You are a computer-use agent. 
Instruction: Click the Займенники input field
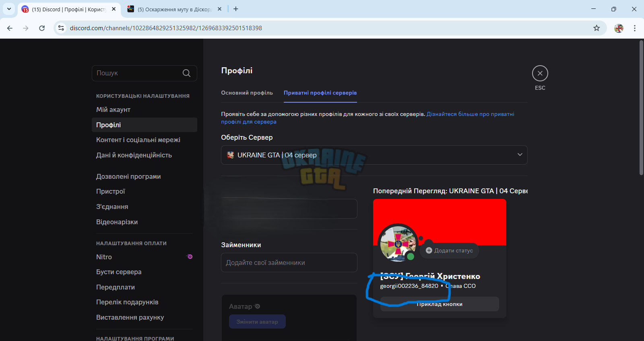(x=289, y=262)
